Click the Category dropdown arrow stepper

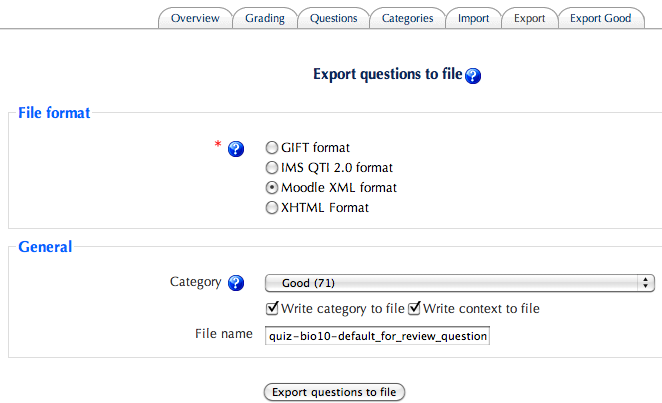tap(646, 283)
